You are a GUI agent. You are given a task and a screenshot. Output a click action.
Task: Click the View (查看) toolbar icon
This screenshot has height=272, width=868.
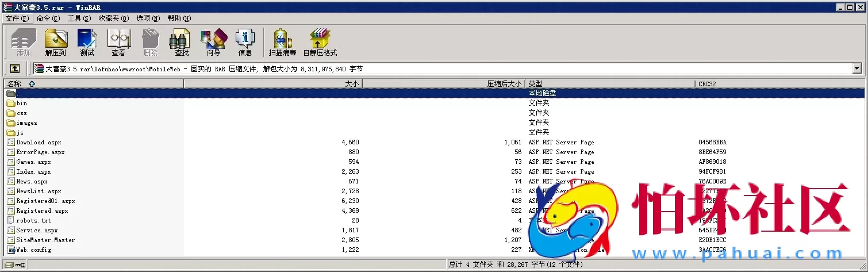click(x=119, y=42)
